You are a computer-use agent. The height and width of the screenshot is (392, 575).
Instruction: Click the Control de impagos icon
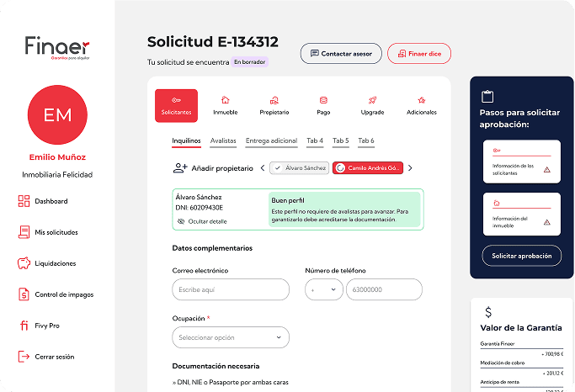[24, 294]
